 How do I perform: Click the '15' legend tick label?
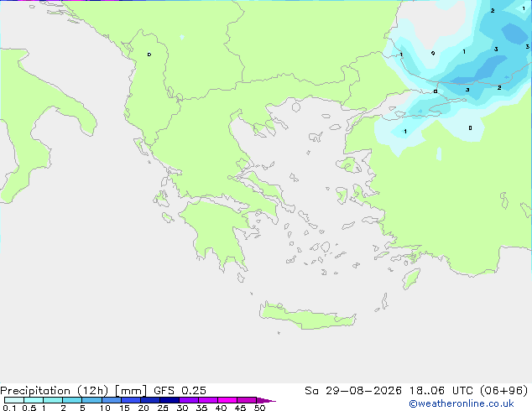coord(124,408)
